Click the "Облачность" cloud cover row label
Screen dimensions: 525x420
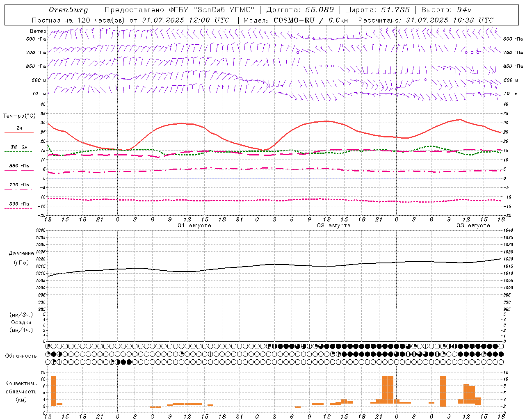click(x=21, y=356)
